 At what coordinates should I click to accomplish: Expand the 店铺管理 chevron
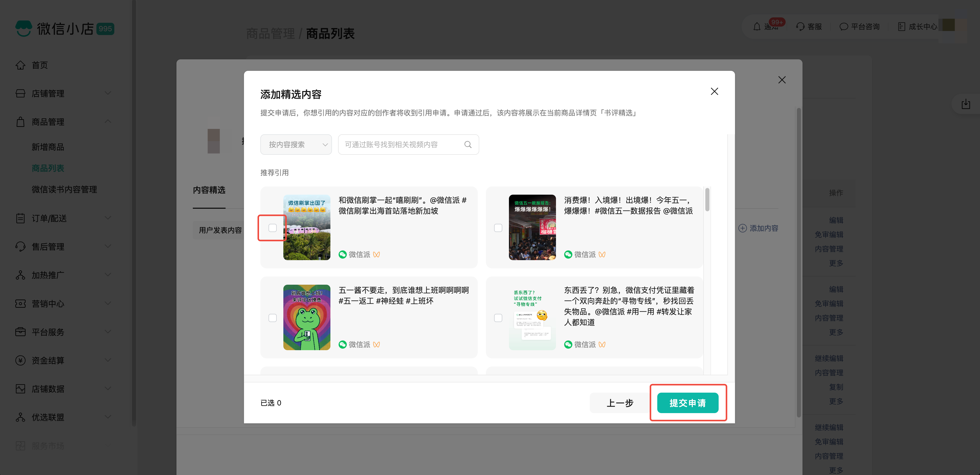pos(108,93)
